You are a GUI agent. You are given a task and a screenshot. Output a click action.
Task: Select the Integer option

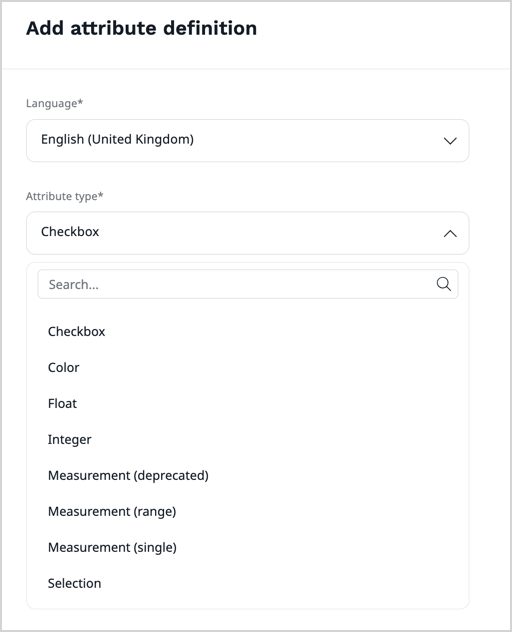(x=248, y=439)
